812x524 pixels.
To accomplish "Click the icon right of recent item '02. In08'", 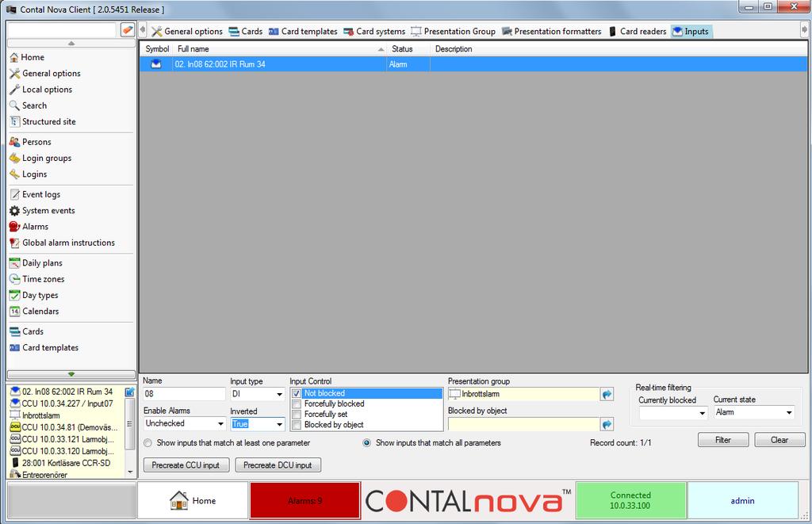I will [x=129, y=392].
